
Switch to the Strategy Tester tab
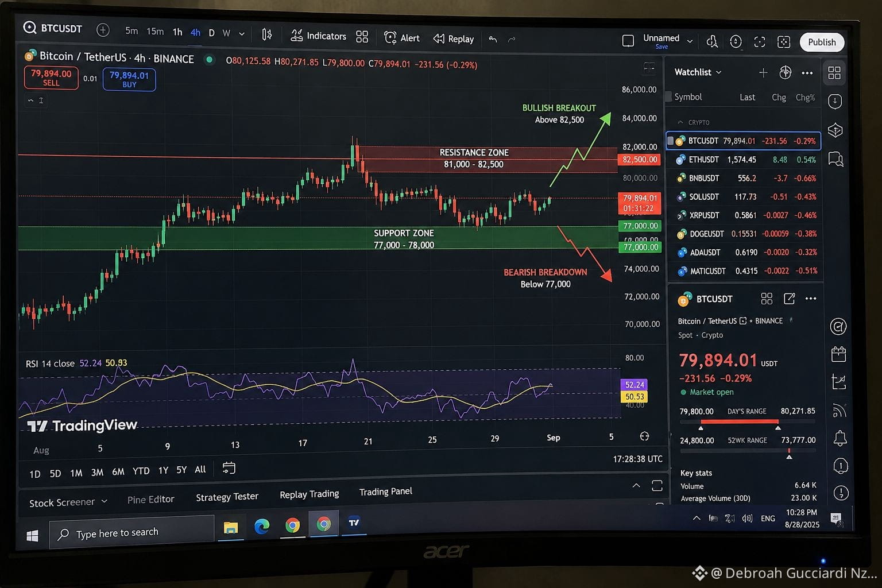pos(227,497)
